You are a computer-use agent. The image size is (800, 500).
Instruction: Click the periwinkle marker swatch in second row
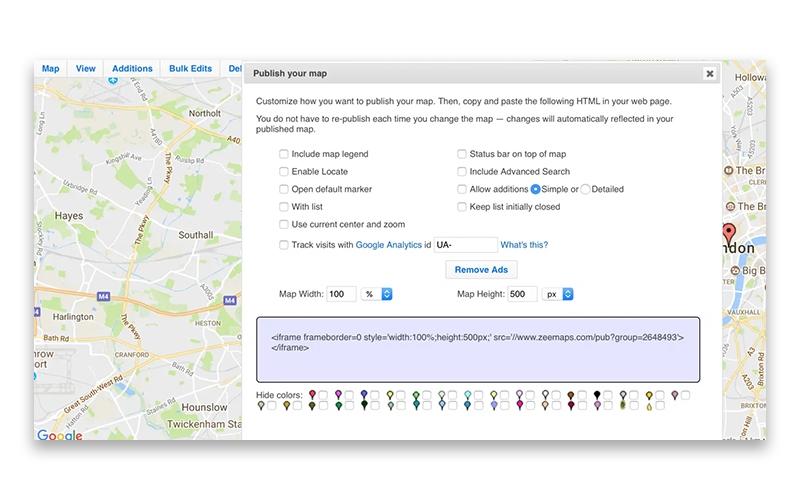493,405
